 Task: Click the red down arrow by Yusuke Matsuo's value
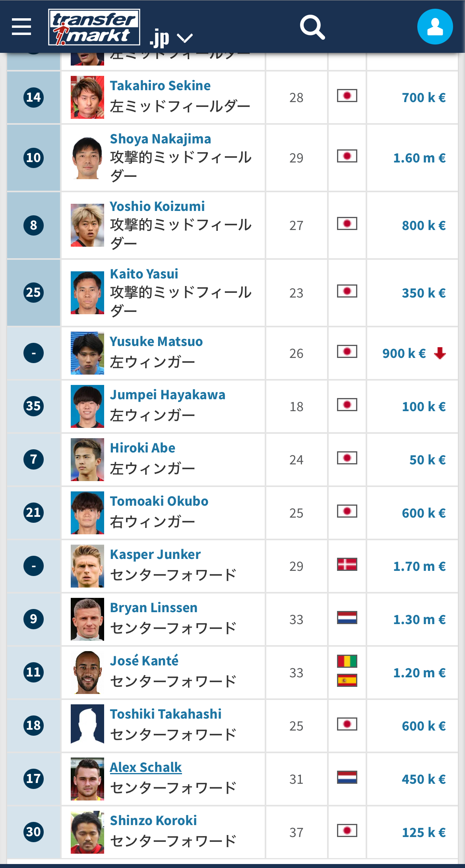tap(440, 353)
